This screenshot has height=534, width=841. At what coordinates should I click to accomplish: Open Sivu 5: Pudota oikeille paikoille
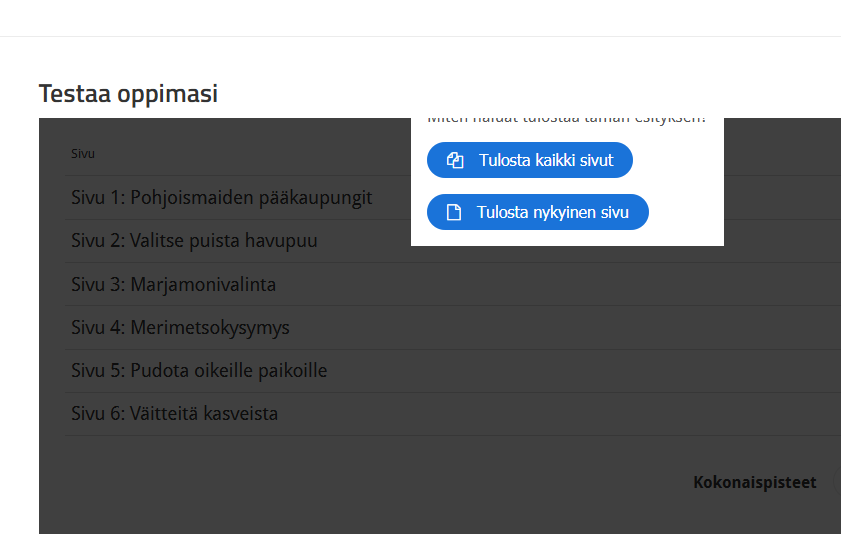pos(199,370)
